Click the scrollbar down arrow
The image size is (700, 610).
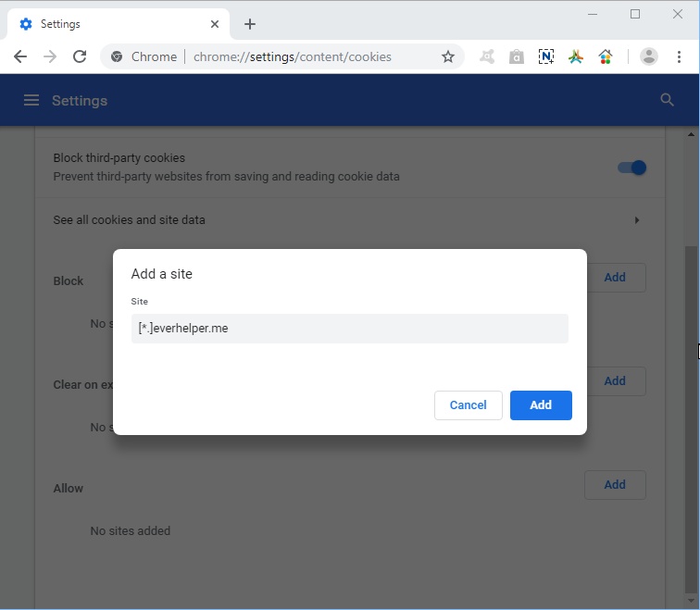point(691,601)
